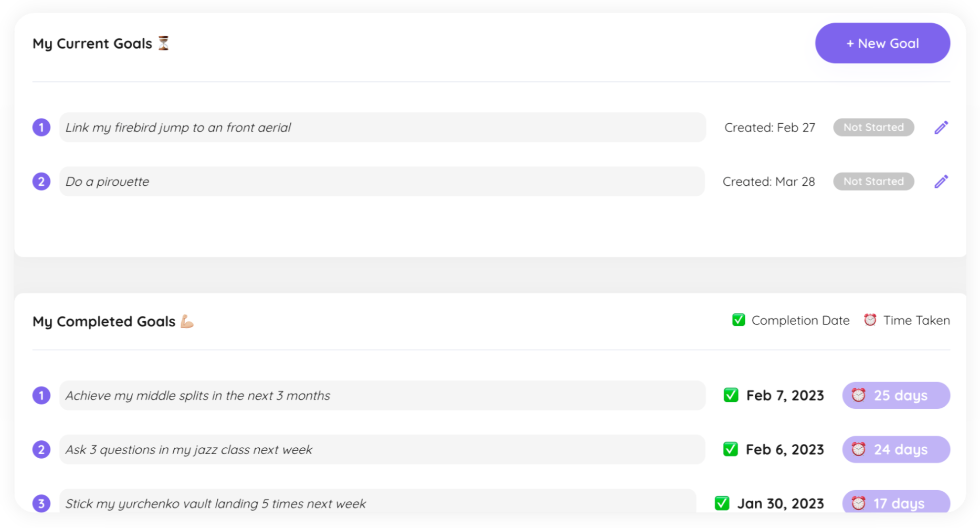Click the green checkmark beside Feb 6, 2023
Screen dimensions: 980x528
(x=730, y=449)
